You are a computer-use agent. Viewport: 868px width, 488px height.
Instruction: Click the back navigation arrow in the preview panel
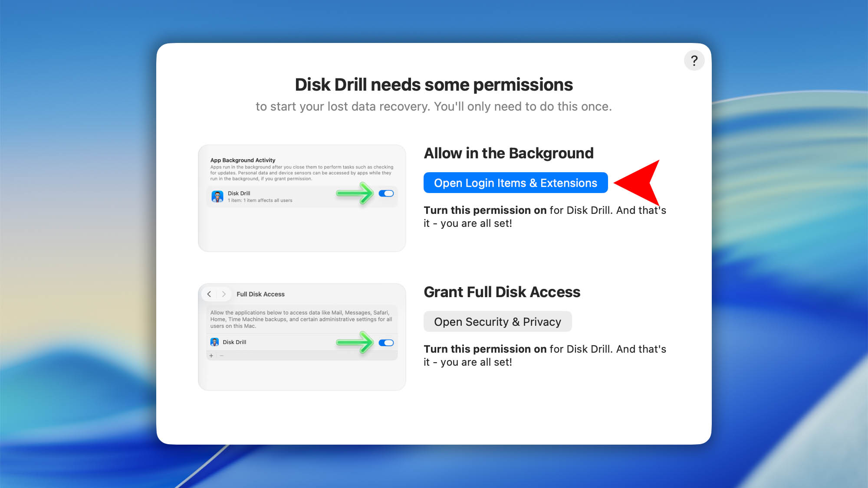[x=210, y=294]
